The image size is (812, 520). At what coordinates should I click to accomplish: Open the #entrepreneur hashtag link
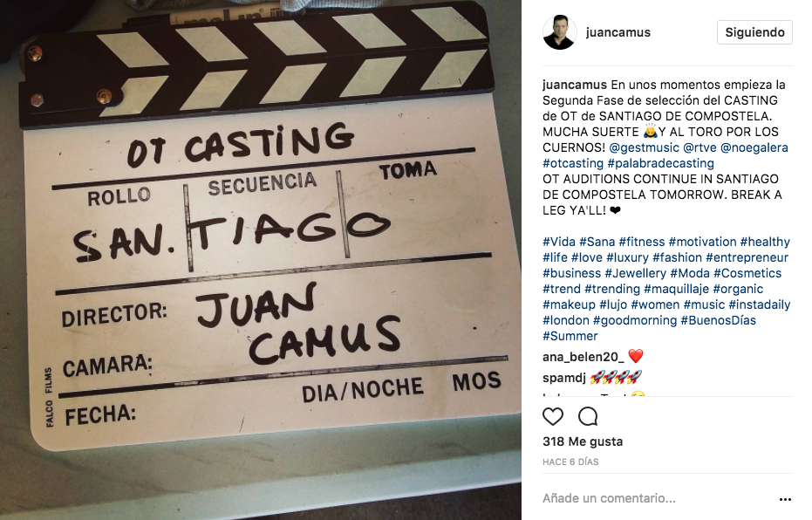(x=747, y=257)
